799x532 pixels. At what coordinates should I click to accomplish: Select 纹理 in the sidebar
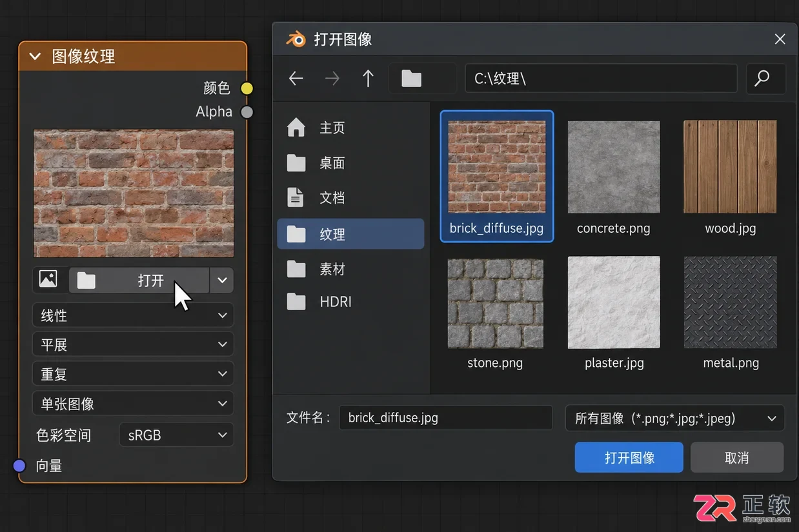pos(350,233)
